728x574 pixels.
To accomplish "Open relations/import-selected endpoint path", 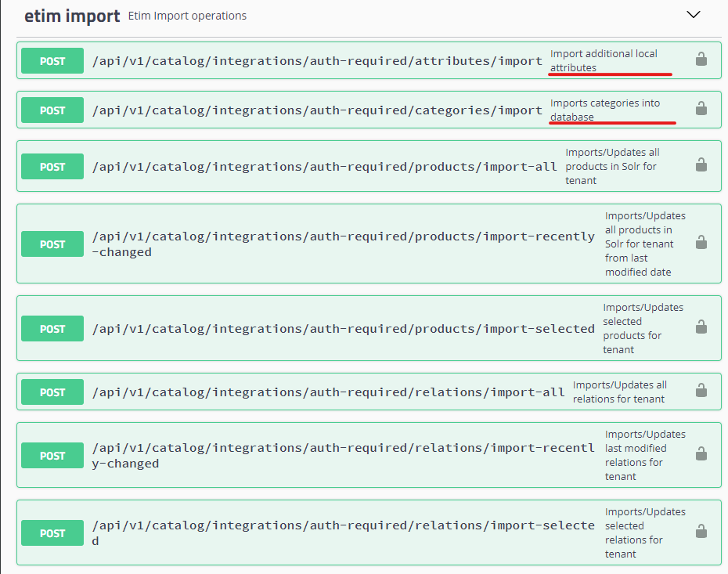I will (x=344, y=532).
